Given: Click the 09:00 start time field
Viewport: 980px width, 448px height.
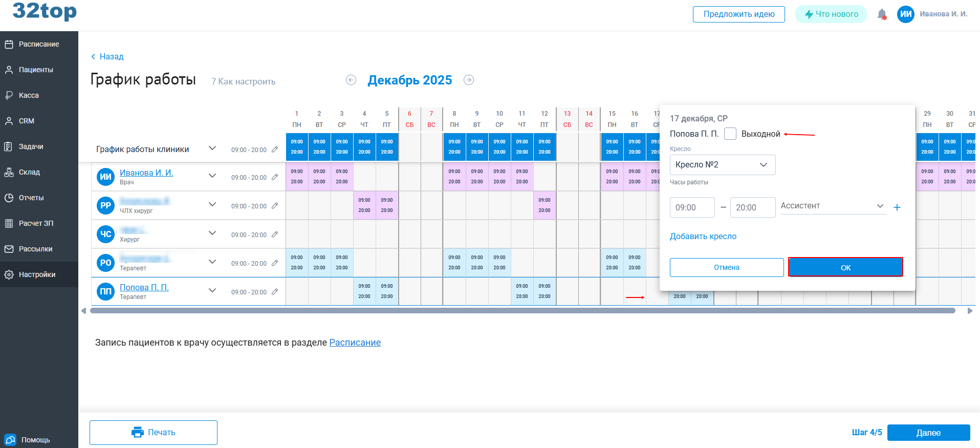Looking at the screenshot, I should 692,207.
